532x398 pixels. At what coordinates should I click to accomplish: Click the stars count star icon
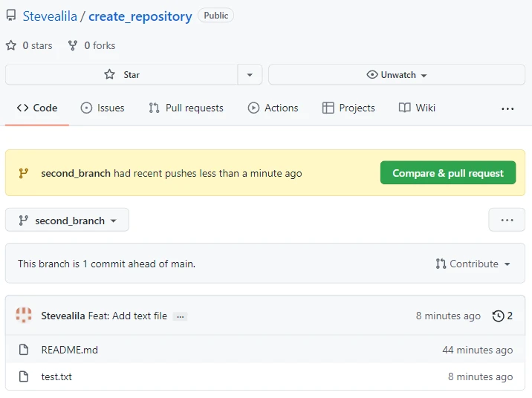[x=11, y=45]
